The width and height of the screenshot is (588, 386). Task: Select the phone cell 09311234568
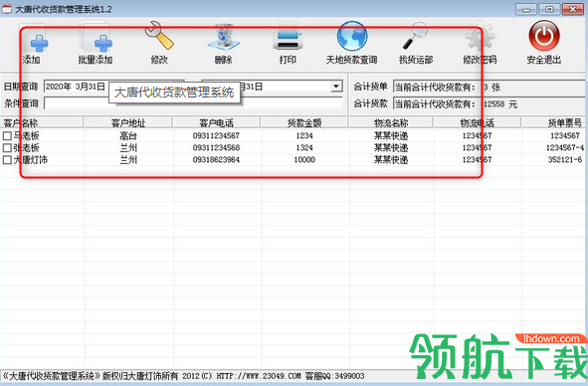coord(216,148)
